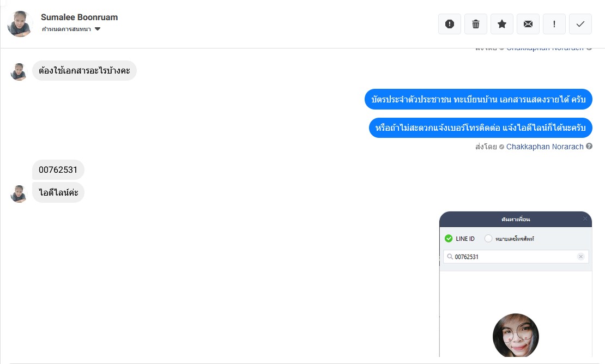Viewport: 605px width, 364px height.
Task: Star this conversation with Sumalee
Action: [502, 24]
